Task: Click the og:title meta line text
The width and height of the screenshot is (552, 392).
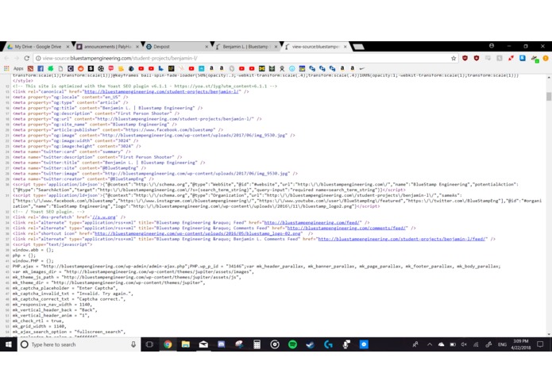Action: (108, 108)
